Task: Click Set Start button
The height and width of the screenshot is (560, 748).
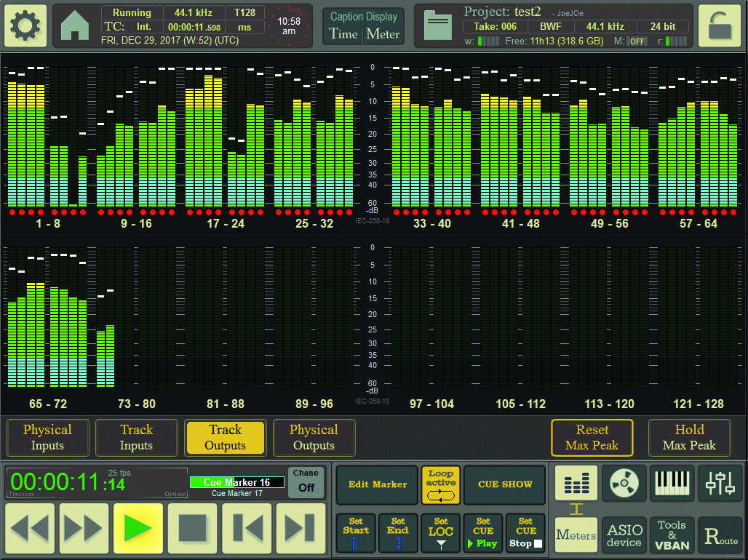Action: tap(356, 533)
